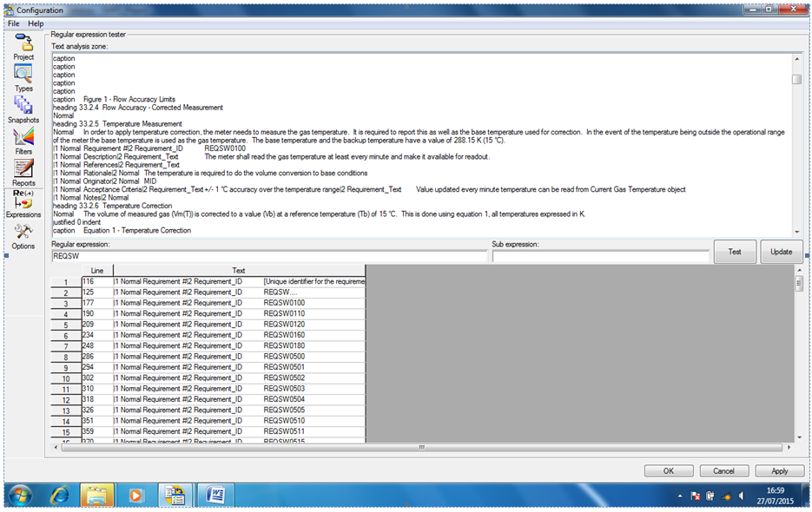Viewport: 812px width, 512px height.
Task: Click the 'Unique identifier for the requirement' cell
Action: coord(239,282)
